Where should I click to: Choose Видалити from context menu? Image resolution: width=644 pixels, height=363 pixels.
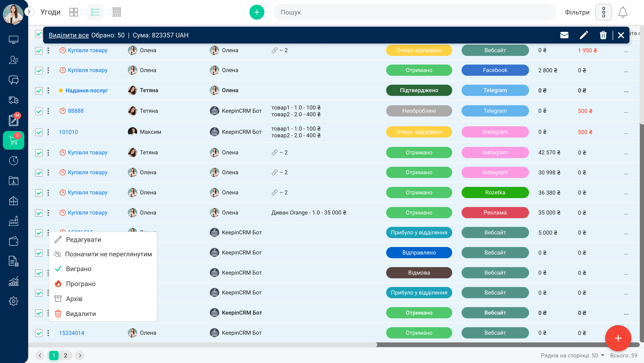coord(103,314)
